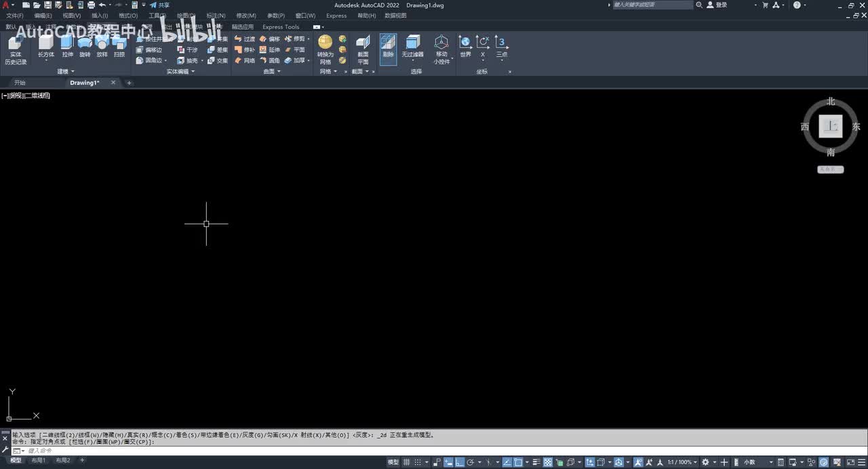
Task: Click the X axis rotate UCS icon
Action: (483, 46)
